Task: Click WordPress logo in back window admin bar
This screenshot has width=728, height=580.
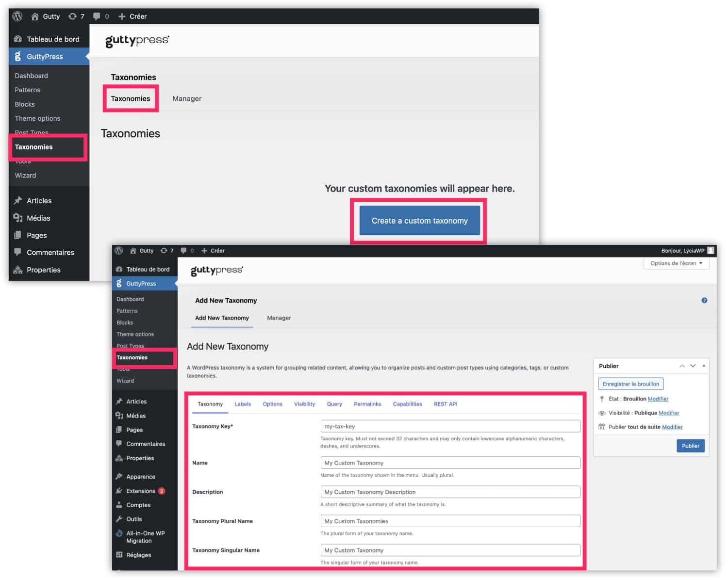Action: (17, 16)
